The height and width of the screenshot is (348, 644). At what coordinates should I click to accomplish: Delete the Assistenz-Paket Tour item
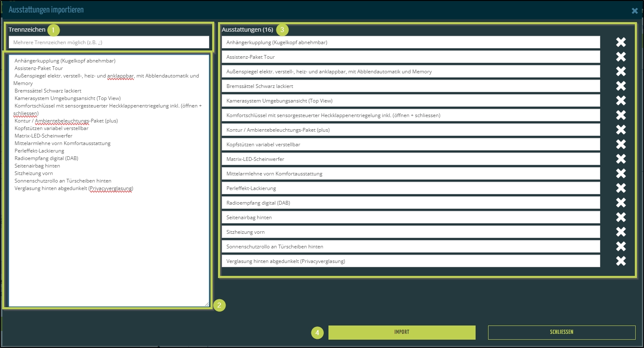[621, 57]
